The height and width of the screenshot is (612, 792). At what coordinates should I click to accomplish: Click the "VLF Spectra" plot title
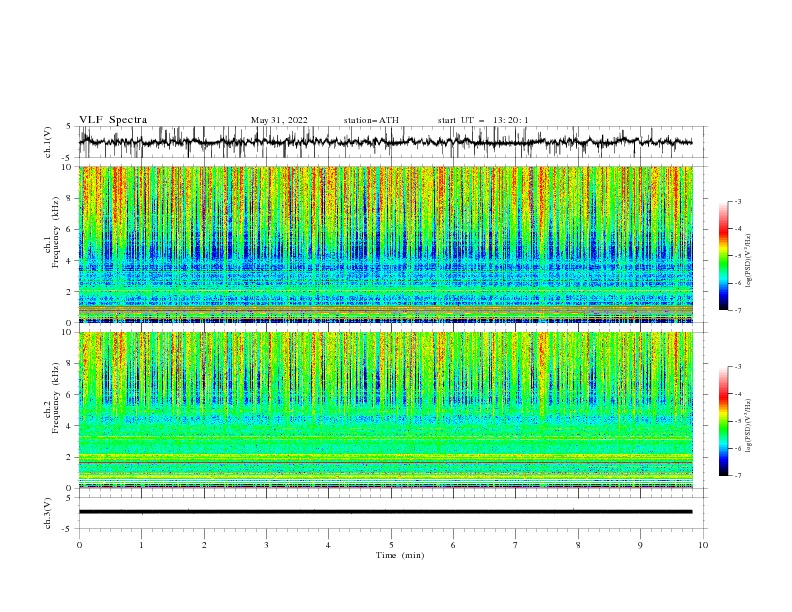point(113,120)
